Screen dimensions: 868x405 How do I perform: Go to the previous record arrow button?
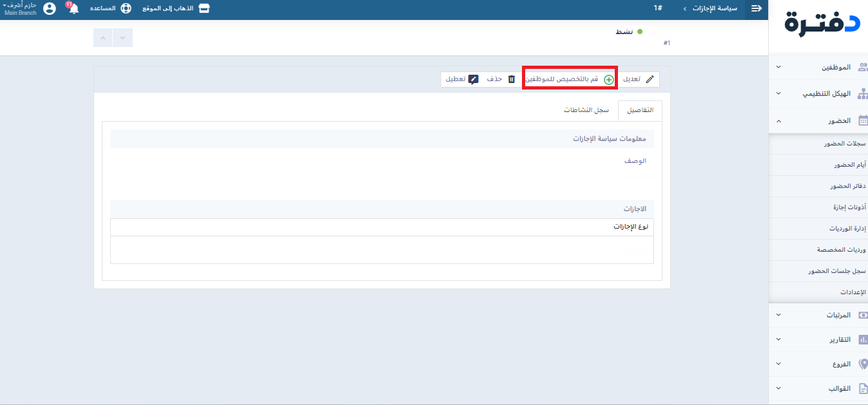pos(103,38)
